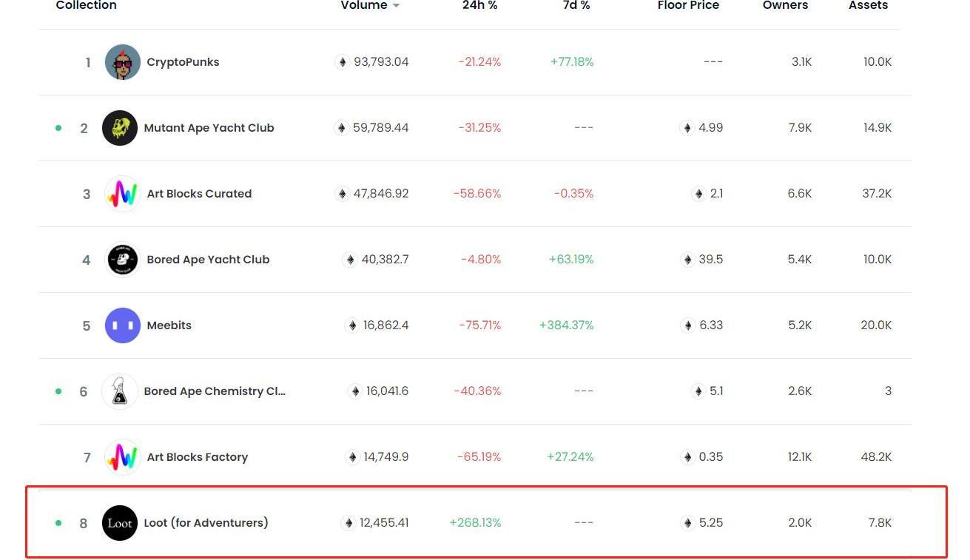Click the green dot next to rank 6

pyautogui.click(x=58, y=391)
